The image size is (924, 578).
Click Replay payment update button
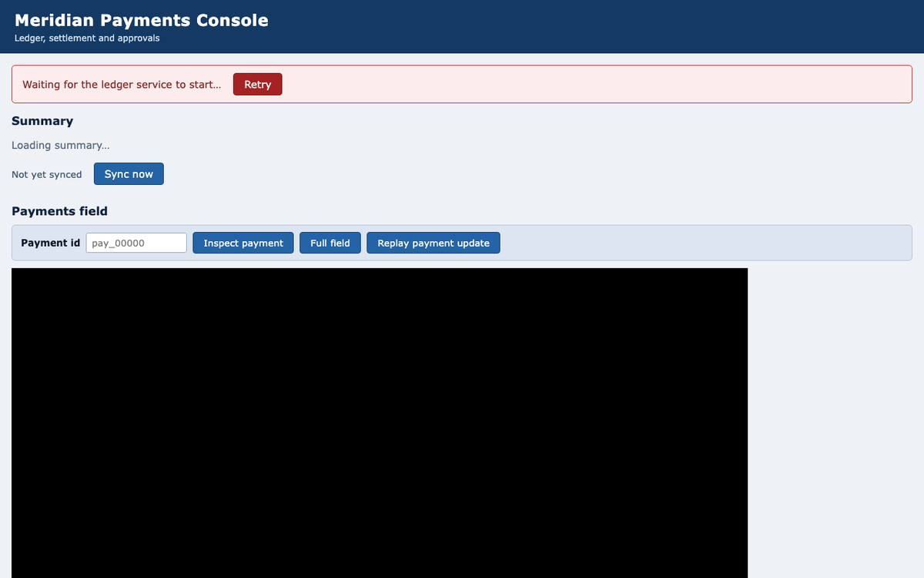point(434,243)
